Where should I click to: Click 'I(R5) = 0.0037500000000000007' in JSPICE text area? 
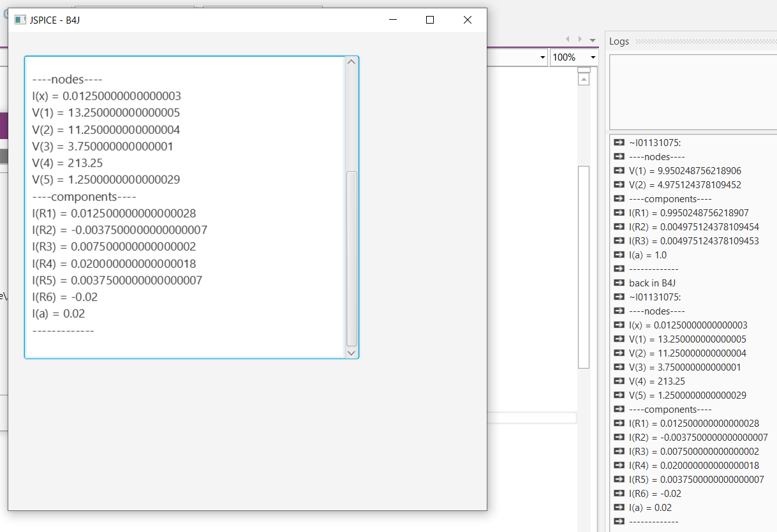(x=117, y=280)
